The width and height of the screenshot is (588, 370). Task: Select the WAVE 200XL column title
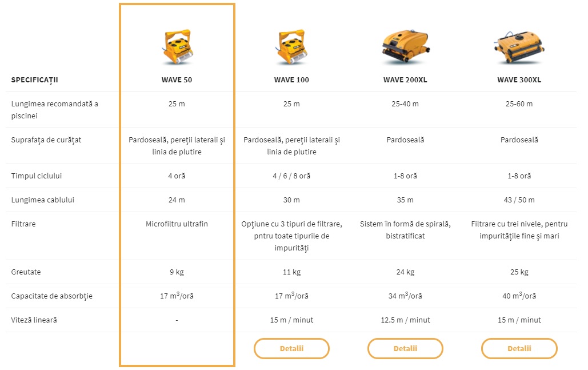pos(405,80)
